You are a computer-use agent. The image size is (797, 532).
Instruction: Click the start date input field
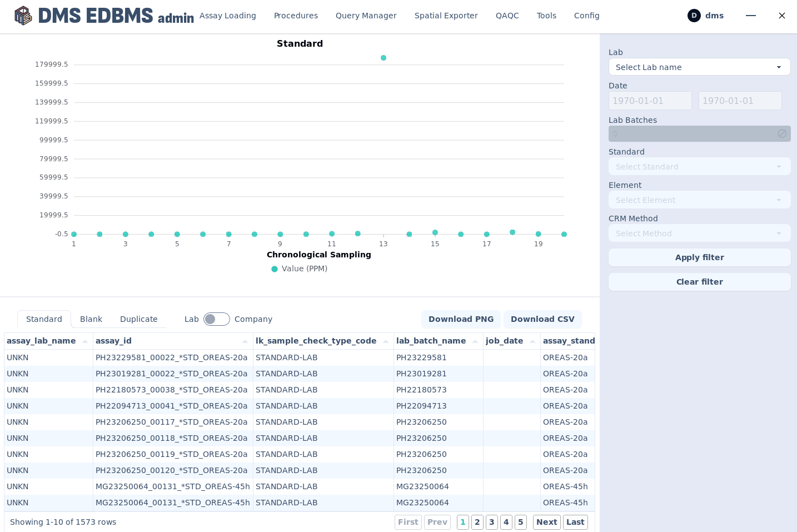point(650,101)
